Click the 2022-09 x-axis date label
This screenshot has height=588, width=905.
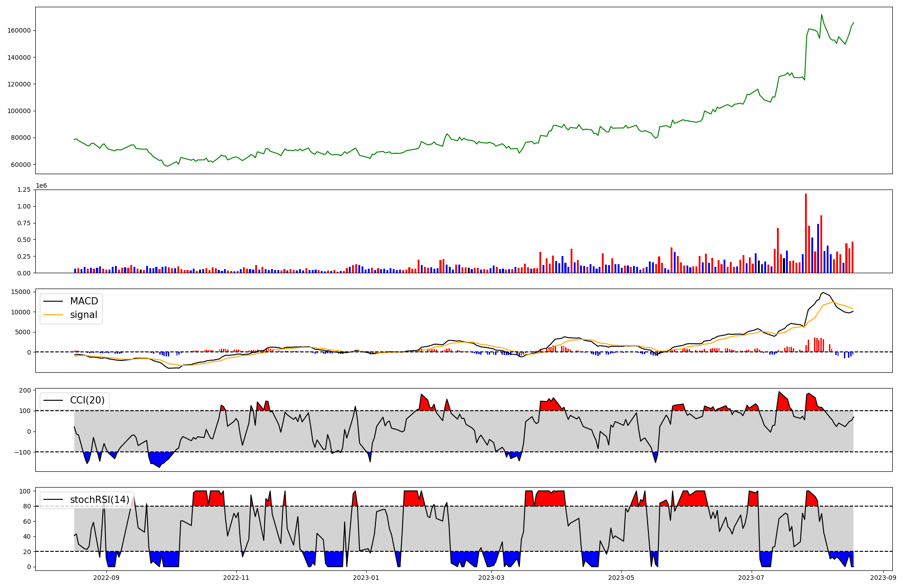pos(106,578)
